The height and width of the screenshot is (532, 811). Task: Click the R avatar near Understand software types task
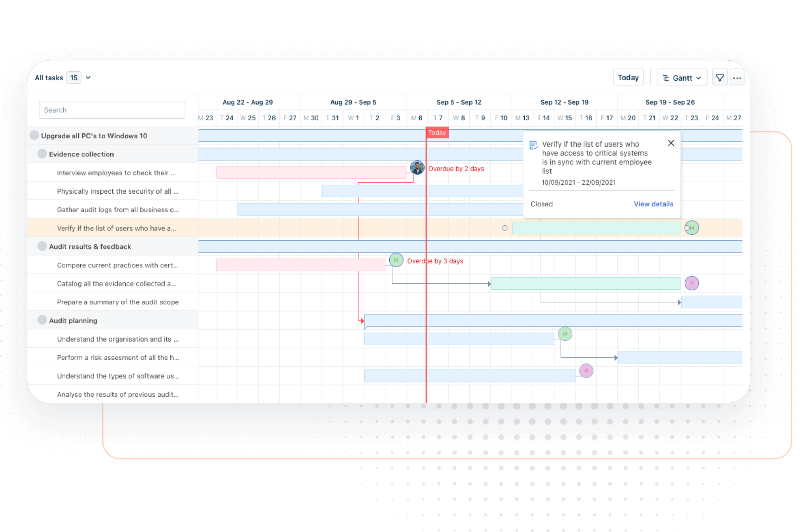pos(586,370)
